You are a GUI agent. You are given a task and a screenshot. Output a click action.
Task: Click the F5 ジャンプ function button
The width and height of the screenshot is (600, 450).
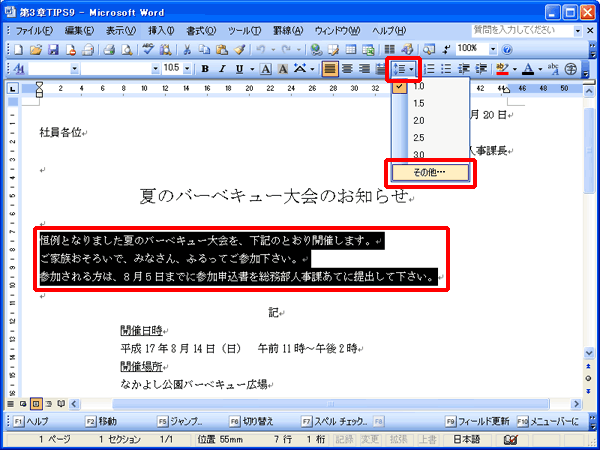(x=180, y=421)
